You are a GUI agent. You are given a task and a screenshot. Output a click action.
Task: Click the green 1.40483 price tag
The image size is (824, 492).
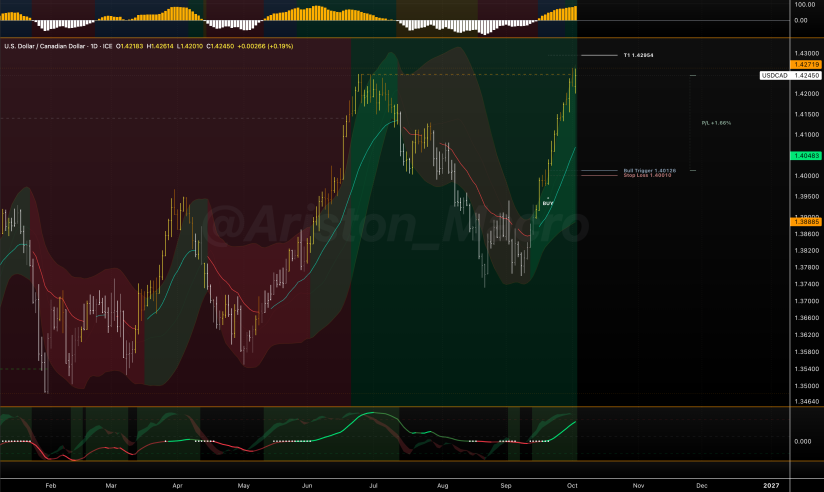(806, 156)
